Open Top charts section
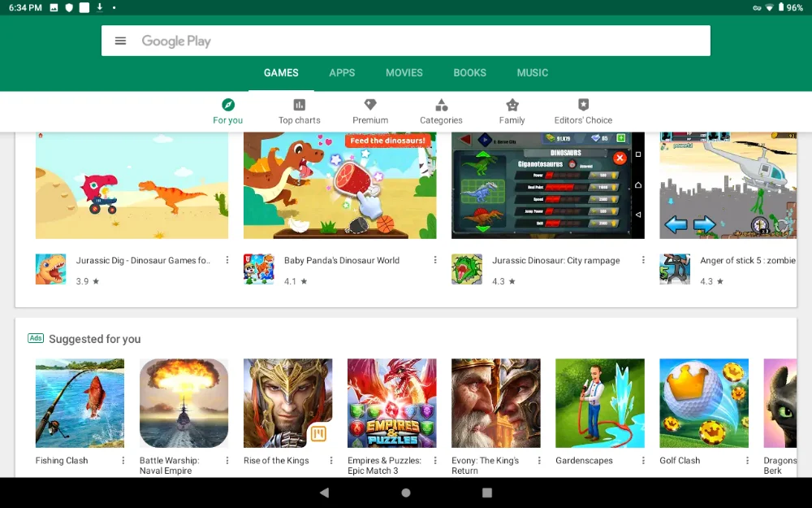Screen dimensions: 812x508 coord(300,111)
